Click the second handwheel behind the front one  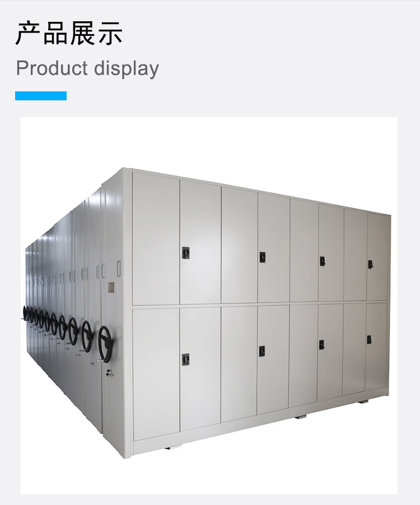pos(87,335)
